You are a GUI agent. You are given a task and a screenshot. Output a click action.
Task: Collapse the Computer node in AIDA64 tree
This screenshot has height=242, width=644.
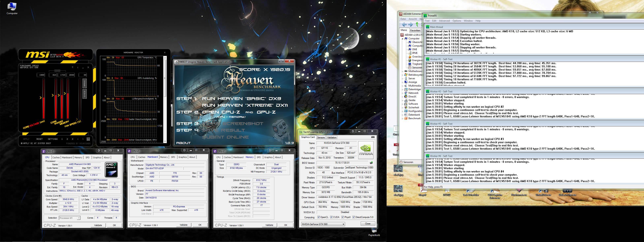(402, 39)
